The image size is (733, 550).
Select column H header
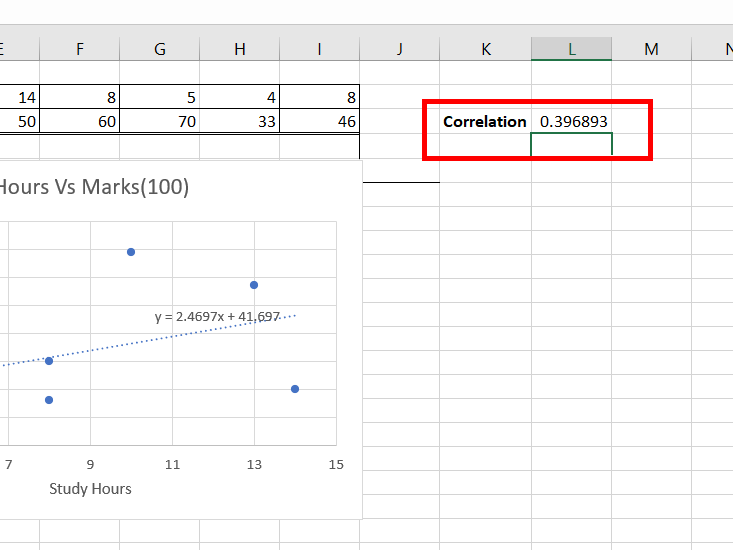pos(239,49)
